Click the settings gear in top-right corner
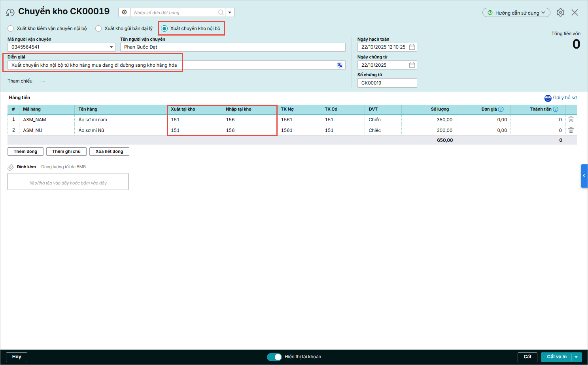The width and height of the screenshot is (588, 365). 560,13
